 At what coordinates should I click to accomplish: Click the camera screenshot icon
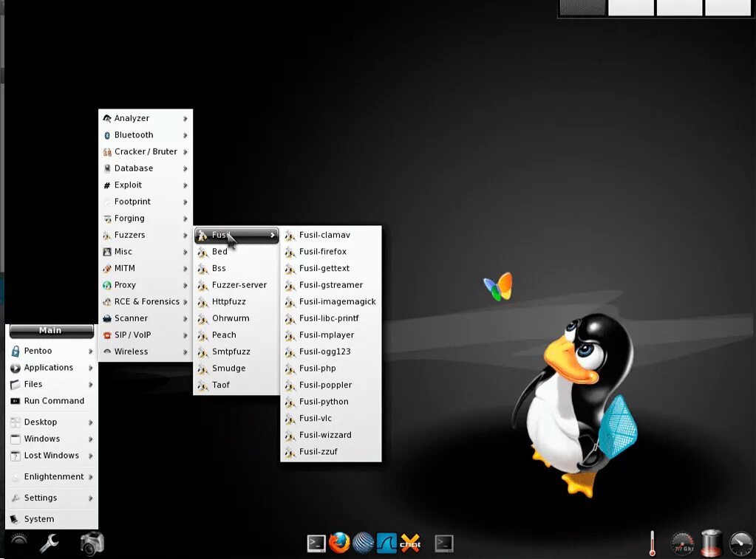click(x=92, y=543)
